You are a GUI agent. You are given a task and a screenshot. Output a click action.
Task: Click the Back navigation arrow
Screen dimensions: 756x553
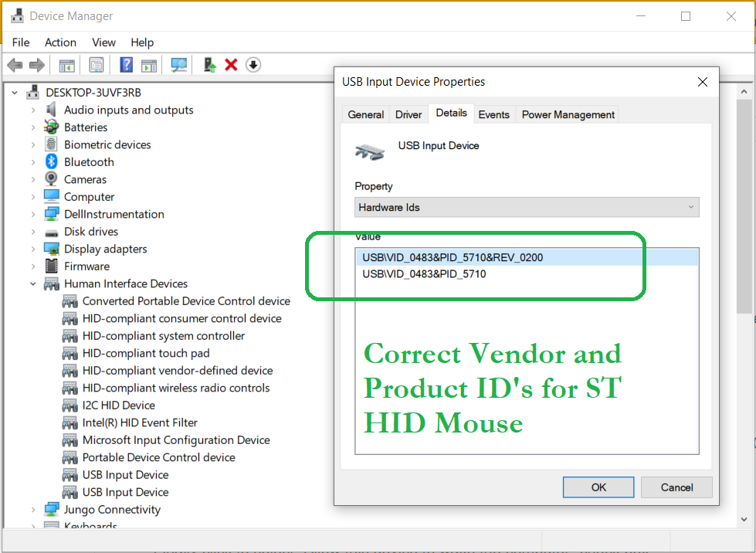15,65
